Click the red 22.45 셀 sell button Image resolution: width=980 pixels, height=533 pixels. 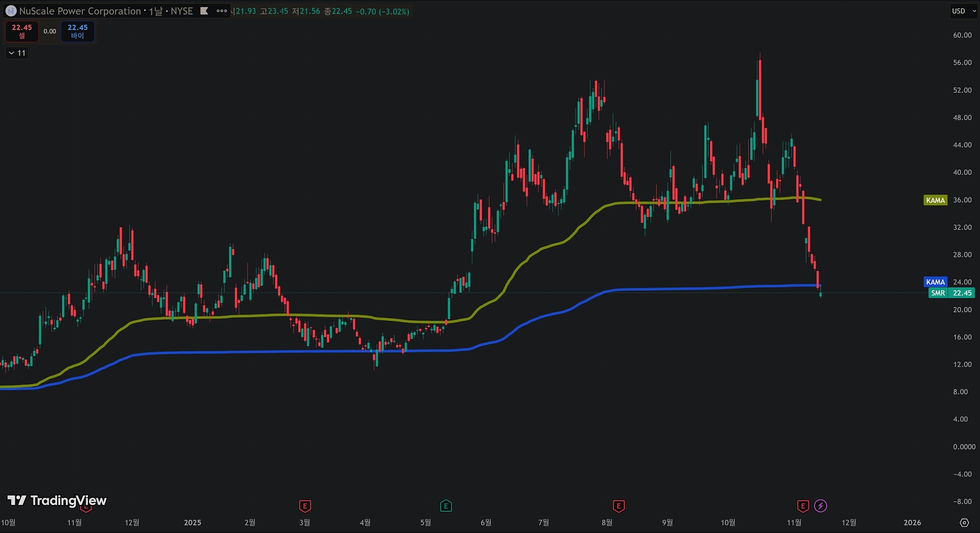point(22,31)
